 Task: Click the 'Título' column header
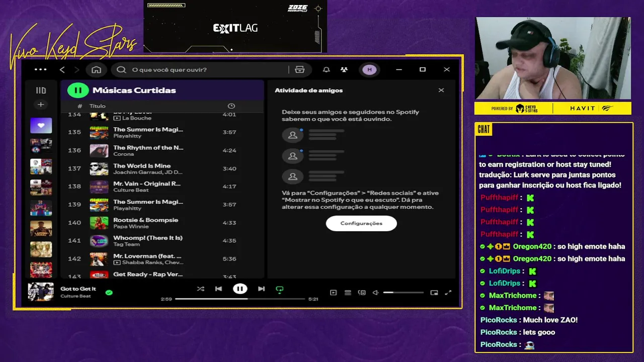coord(98,106)
